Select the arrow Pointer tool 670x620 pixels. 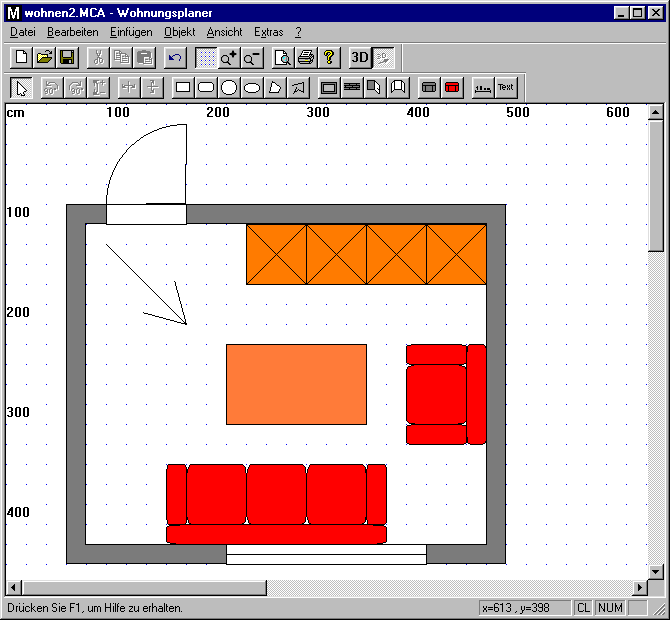(x=21, y=88)
